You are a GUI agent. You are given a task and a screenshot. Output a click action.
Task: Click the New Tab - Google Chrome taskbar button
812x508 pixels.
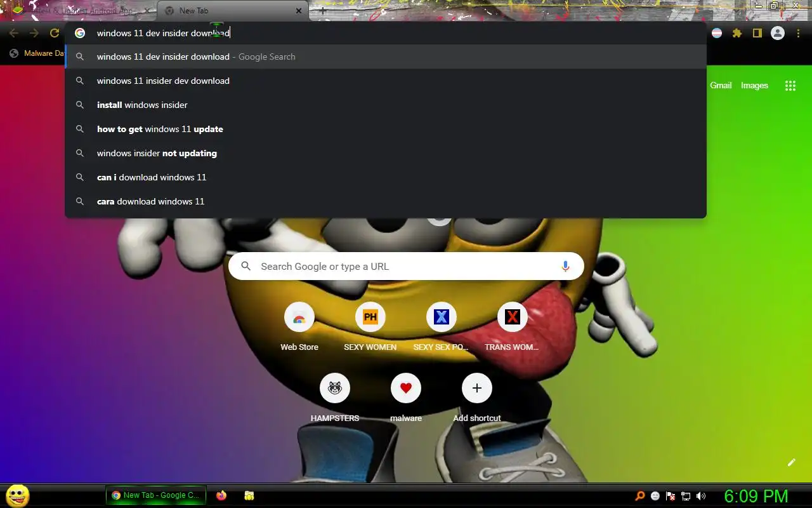tap(156, 495)
